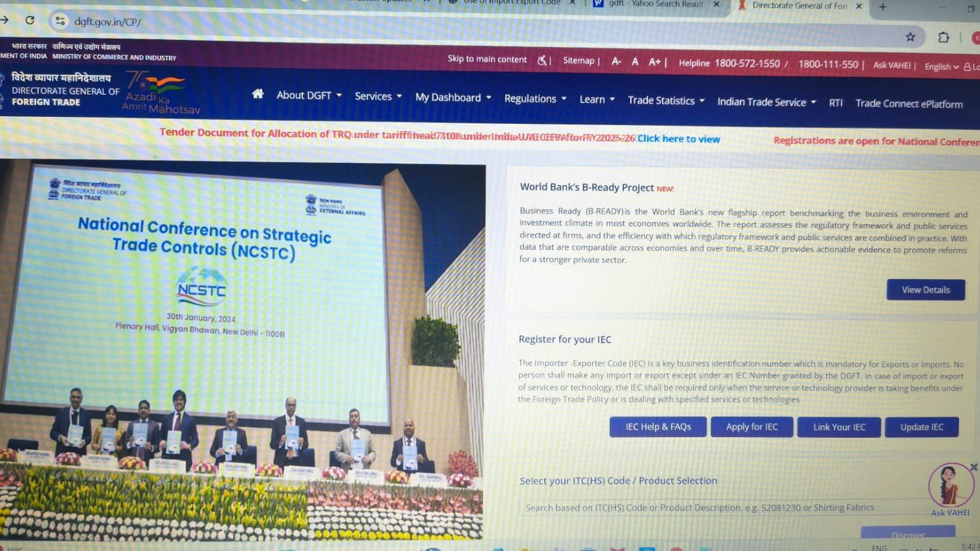Bookmark this page using the star icon
Viewport: 980px width, 551px height.
910,37
